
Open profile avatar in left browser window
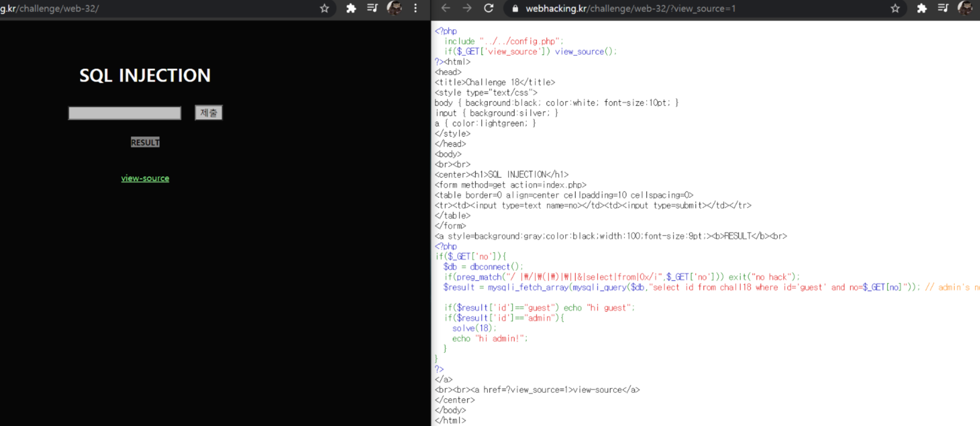[394, 8]
